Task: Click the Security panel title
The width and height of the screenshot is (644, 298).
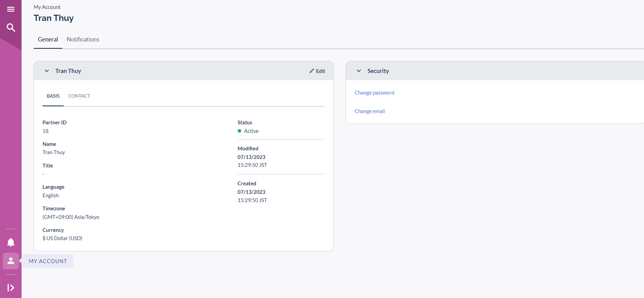Action: pos(378,71)
